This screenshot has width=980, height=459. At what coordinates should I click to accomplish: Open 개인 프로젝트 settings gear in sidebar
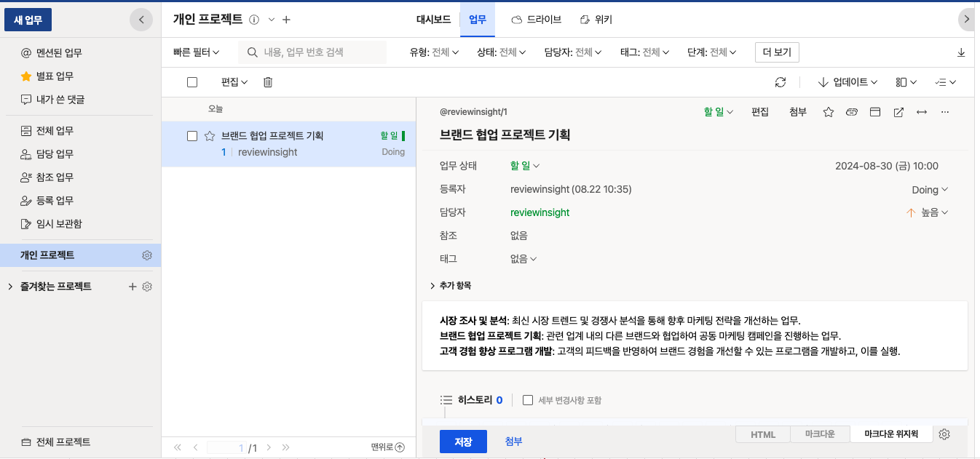[x=147, y=255]
